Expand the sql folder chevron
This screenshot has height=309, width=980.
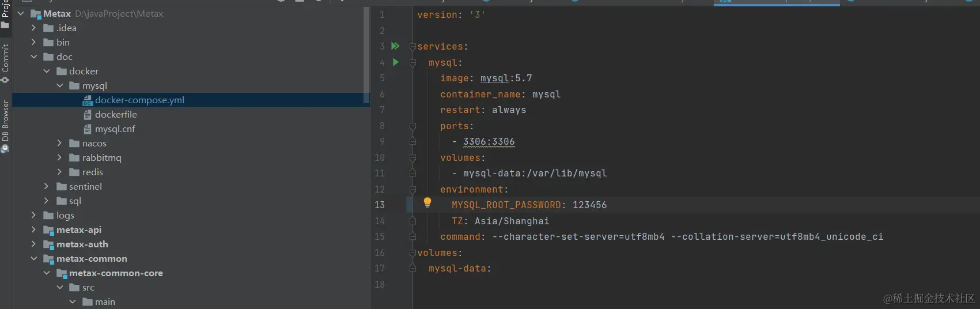pyautogui.click(x=47, y=201)
